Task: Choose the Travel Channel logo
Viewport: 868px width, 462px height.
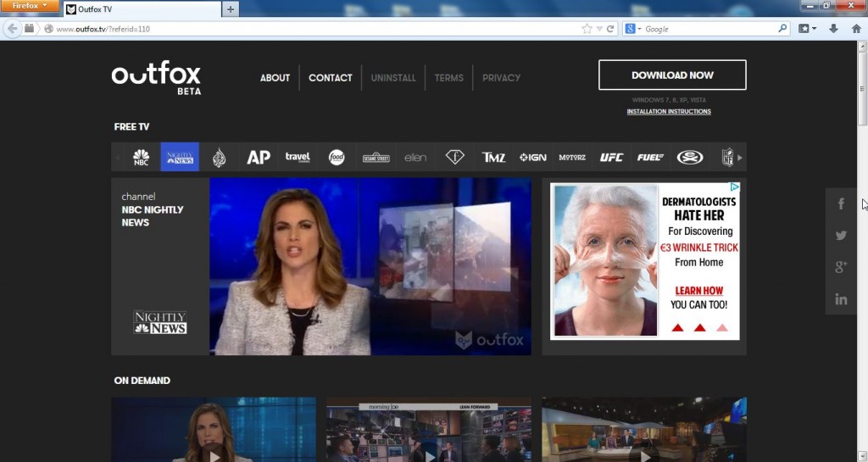Action: click(x=298, y=157)
